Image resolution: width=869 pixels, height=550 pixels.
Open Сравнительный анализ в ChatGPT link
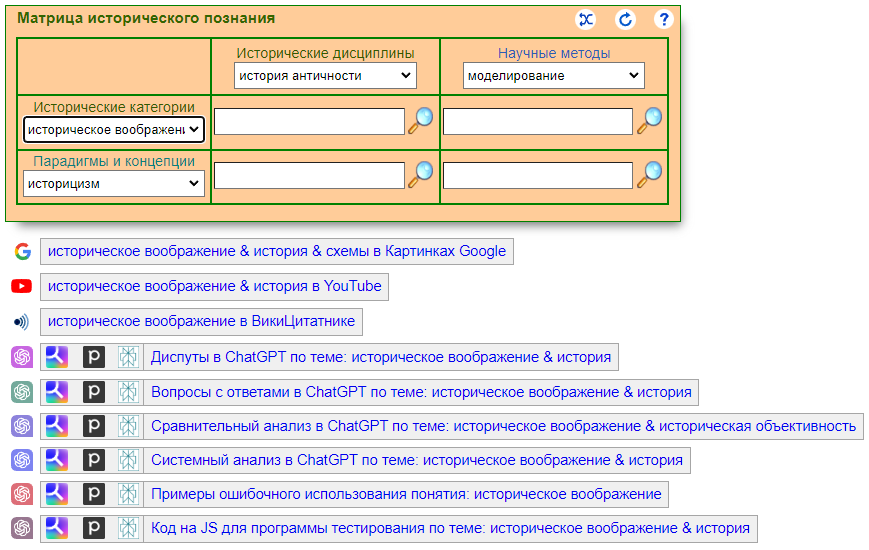503,426
